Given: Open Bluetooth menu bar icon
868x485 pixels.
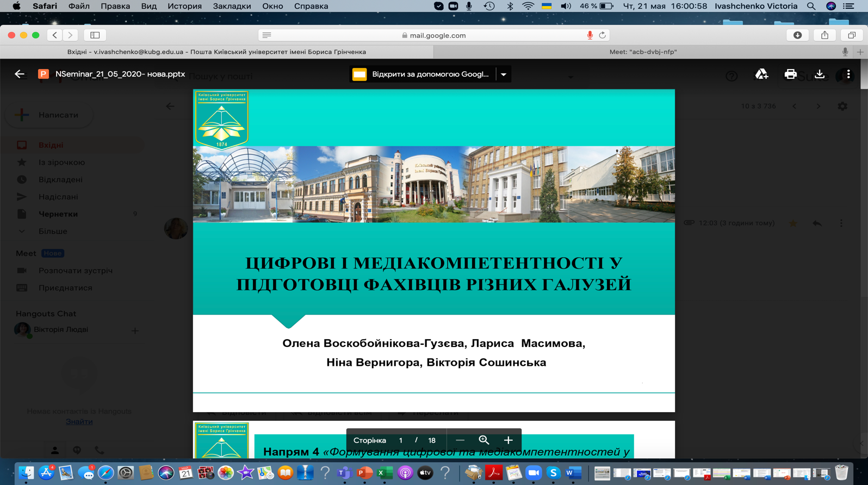Looking at the screenshot, I should 510,6.
